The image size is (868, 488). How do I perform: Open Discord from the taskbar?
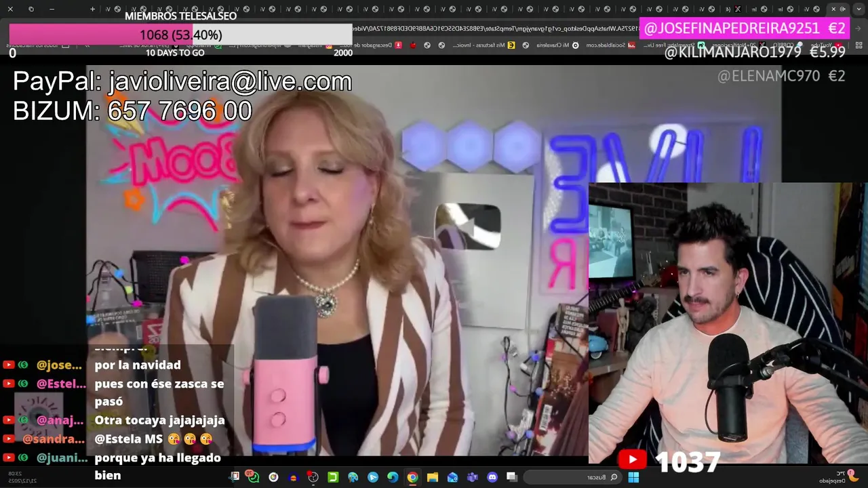492,477
